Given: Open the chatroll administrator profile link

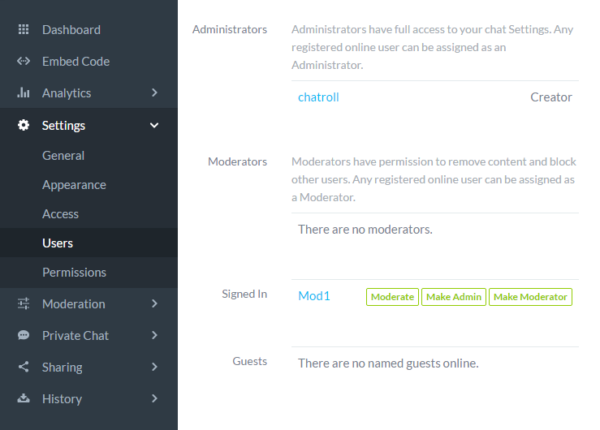Looking at the screenshot, I should pyautogui.click(x=319, y=97).
